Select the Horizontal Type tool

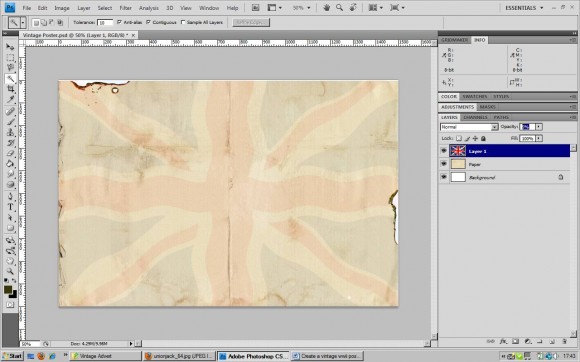click(10, 207)
